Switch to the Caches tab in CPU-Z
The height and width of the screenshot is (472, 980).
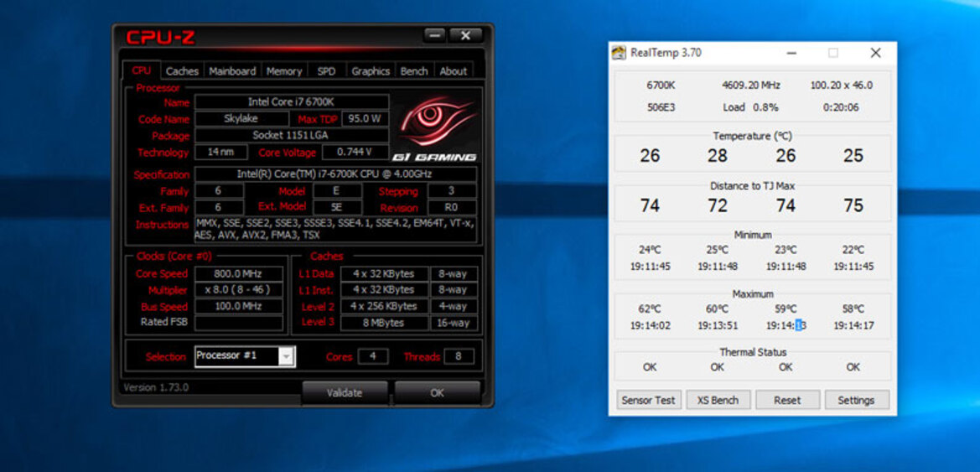point(183,71)
